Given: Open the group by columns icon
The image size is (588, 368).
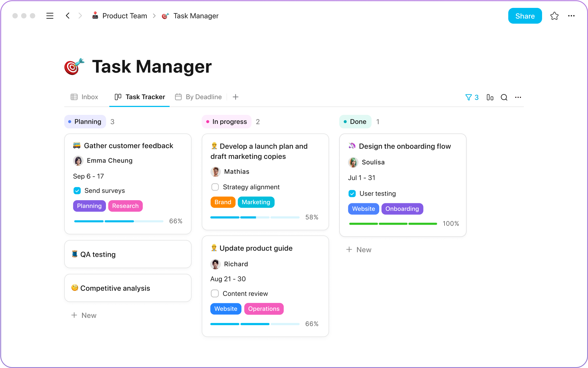Looking at the screenshot, I should (x=490, y=97).
